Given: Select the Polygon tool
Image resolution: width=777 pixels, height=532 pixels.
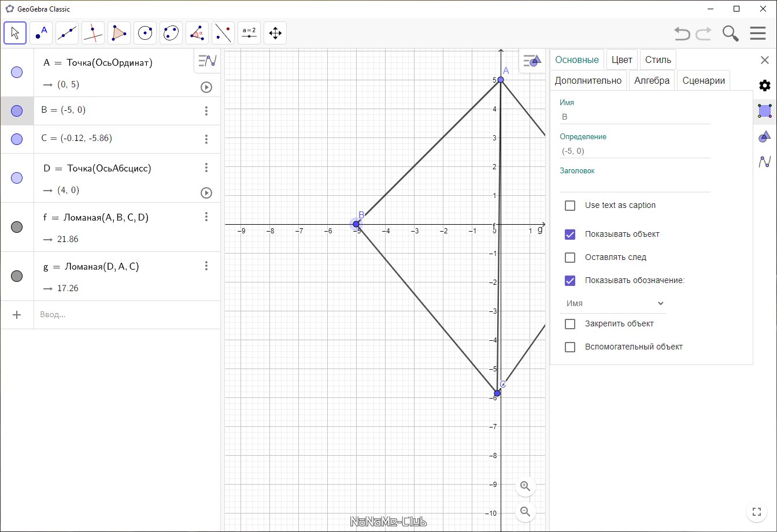Looking at the screenshot, I should coord(119,33).
